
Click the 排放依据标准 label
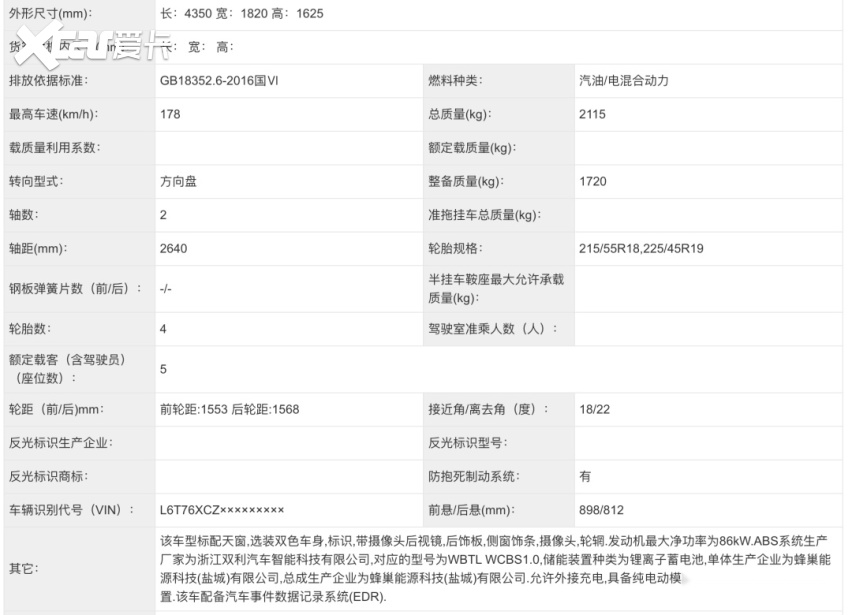48,81
